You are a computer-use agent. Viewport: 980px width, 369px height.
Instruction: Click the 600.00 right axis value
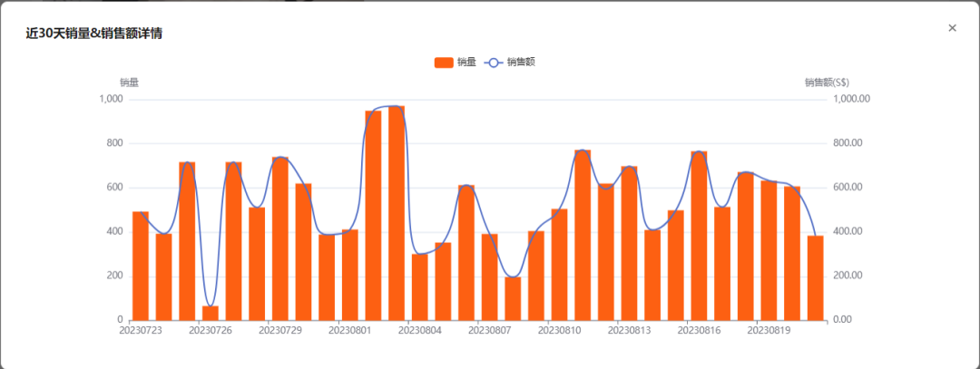coord(848,188)
